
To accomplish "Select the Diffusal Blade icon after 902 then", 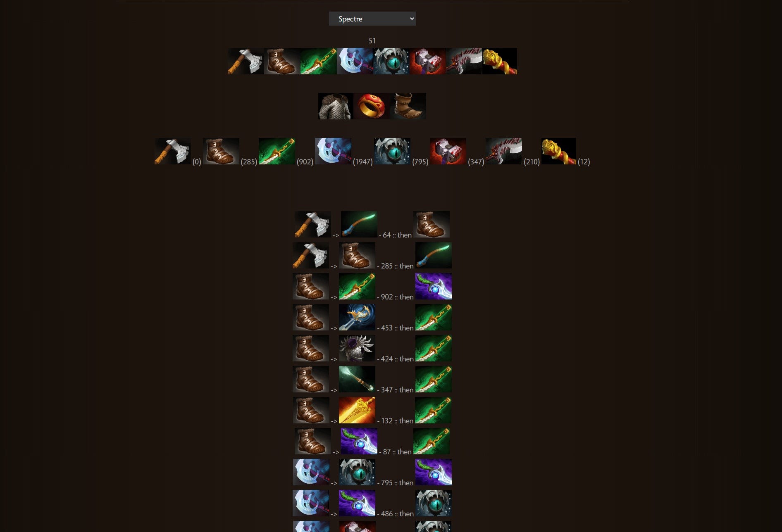I will coord(434,286).
